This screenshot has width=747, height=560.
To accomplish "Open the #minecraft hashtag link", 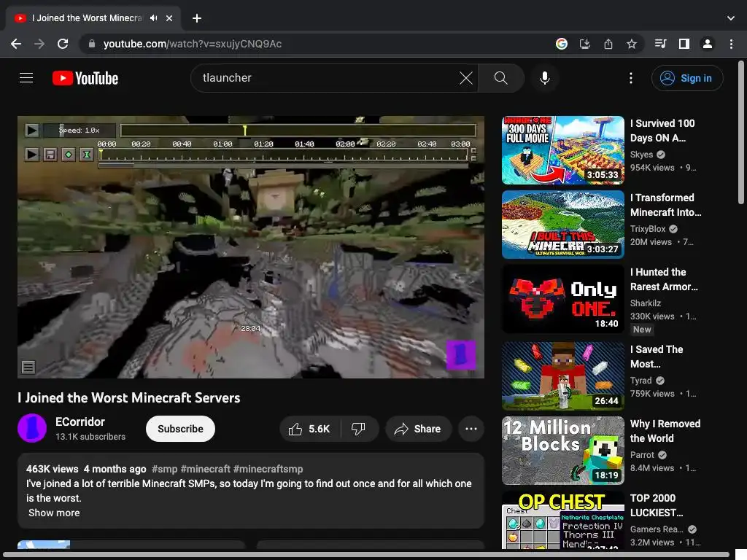I will point(205,469).
